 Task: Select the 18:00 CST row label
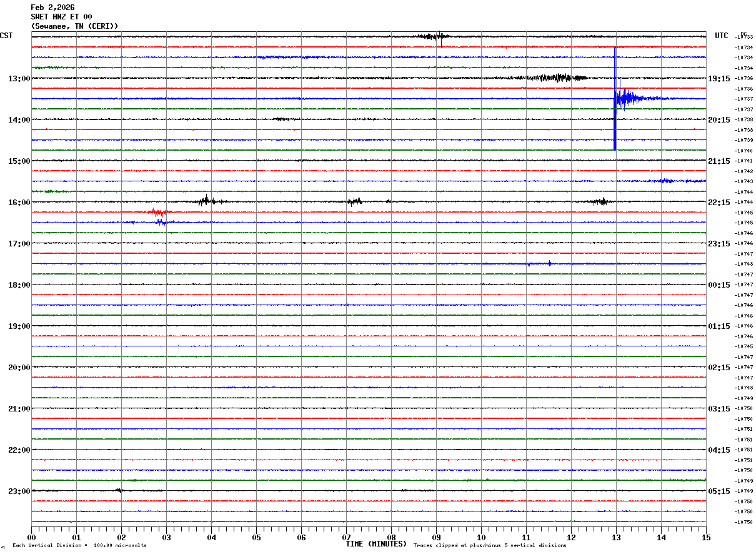[19, 285]
